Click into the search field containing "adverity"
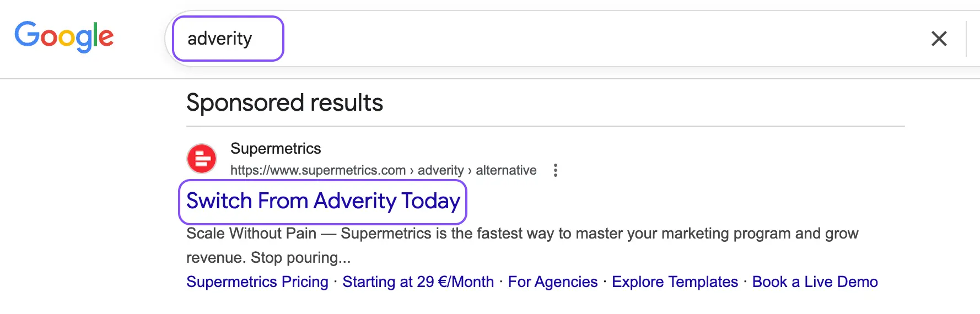Image resolution: width=980 pixels, height=314 pixels. tap(220, 39)
